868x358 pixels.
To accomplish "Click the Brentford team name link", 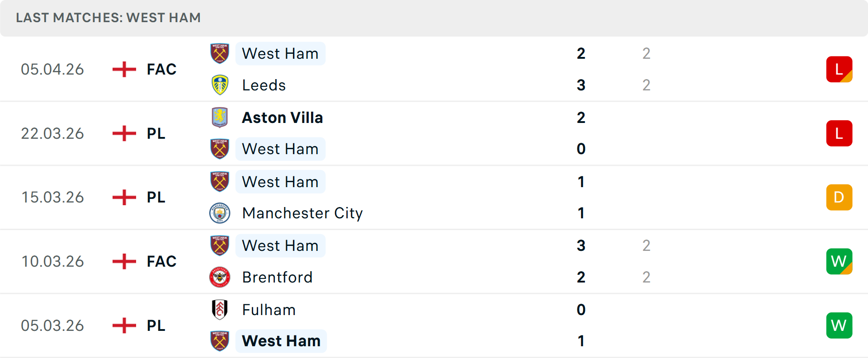I will pos(277,277).
